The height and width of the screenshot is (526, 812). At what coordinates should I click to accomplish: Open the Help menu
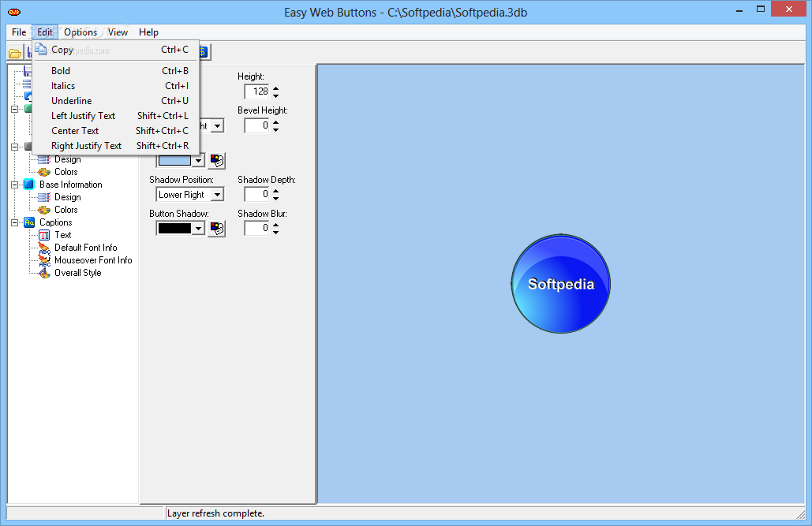(x=148, y=32)
